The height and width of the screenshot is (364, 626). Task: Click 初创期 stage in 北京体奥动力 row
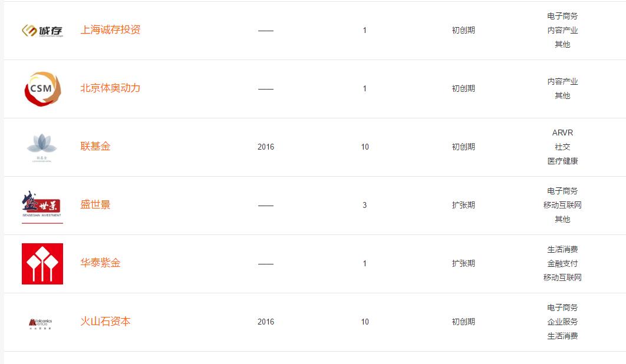(x=463, y=88)
